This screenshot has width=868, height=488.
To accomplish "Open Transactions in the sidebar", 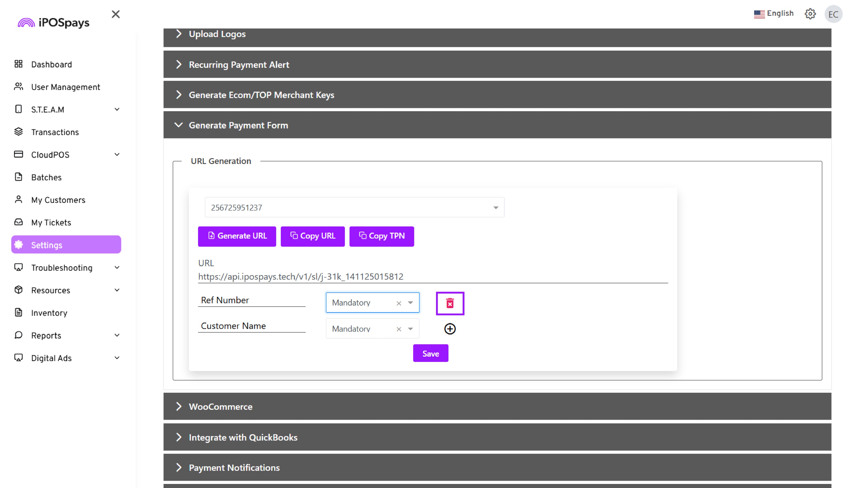I will (x=55, y=132).
